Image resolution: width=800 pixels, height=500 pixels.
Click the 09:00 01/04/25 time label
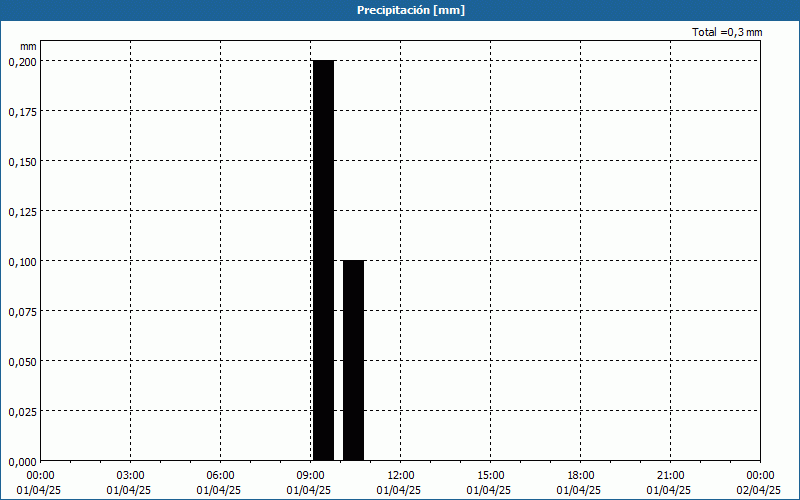(309, 483)
